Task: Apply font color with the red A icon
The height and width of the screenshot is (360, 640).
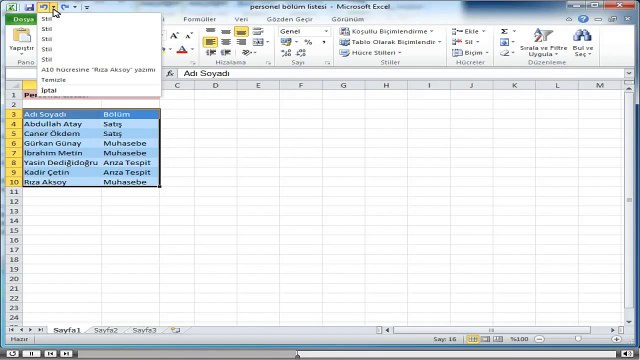Action: point(182,51)
